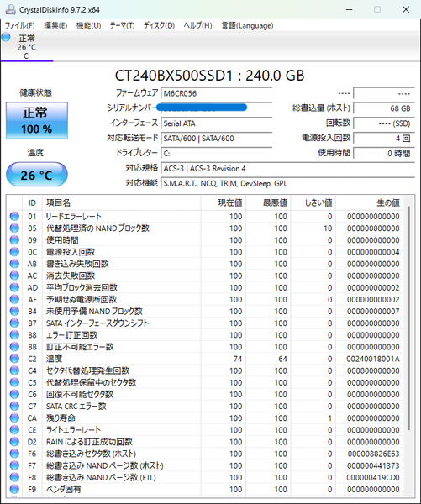Click status orb for C7 SATA CRC エラー数
This screenshot has width=421, height=504.
[14, 407]
